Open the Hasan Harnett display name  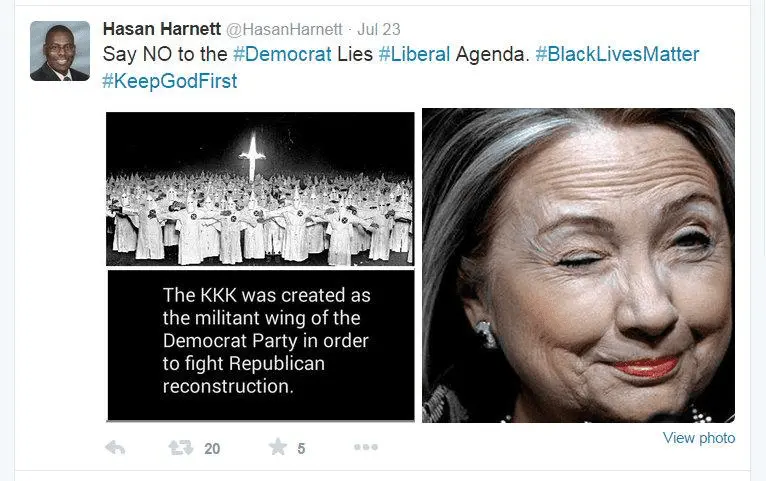(x=162, y=29)
